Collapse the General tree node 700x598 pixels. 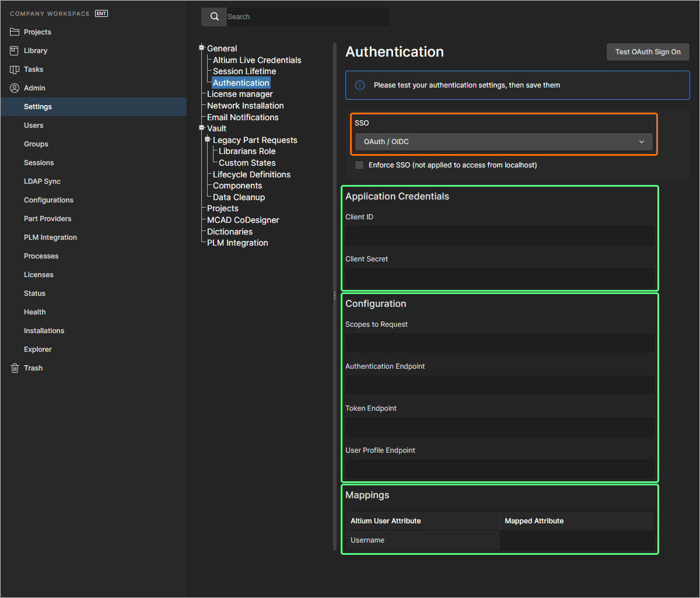pos(202,48)
